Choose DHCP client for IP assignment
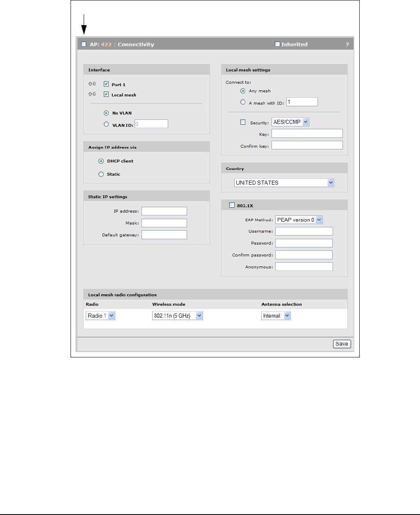Screen dimensions: 420x515 tap(101, 161)
